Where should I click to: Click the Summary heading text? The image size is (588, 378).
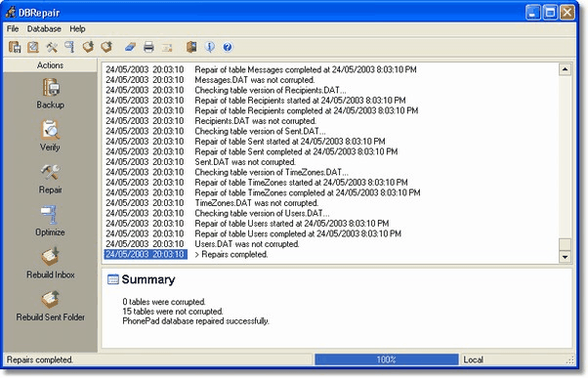coord(148,279)
